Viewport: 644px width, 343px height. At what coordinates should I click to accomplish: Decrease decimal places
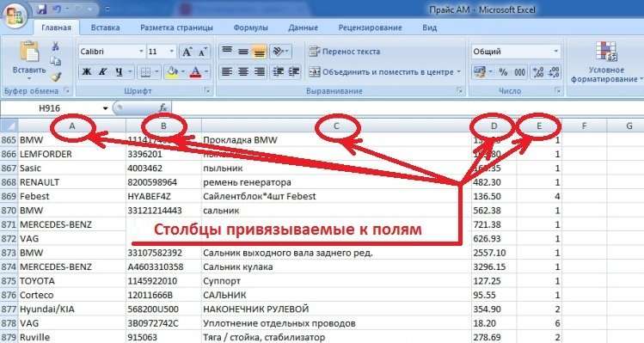(554, 72)
